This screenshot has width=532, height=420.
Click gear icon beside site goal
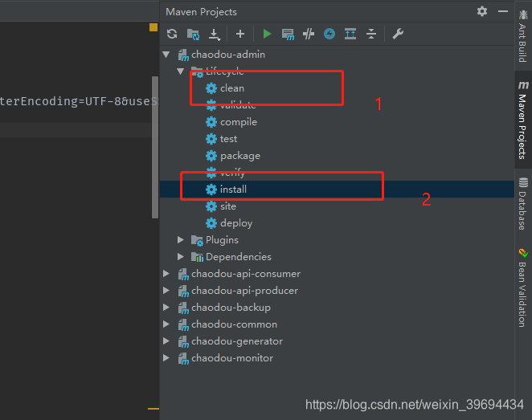pyautogui.click(x=211, y=206)
